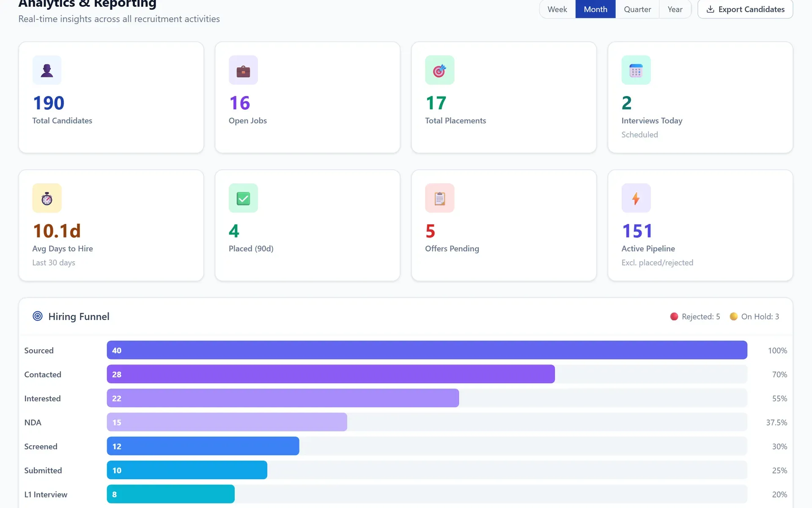Click the Sourced stage label

tap(39, 351)
